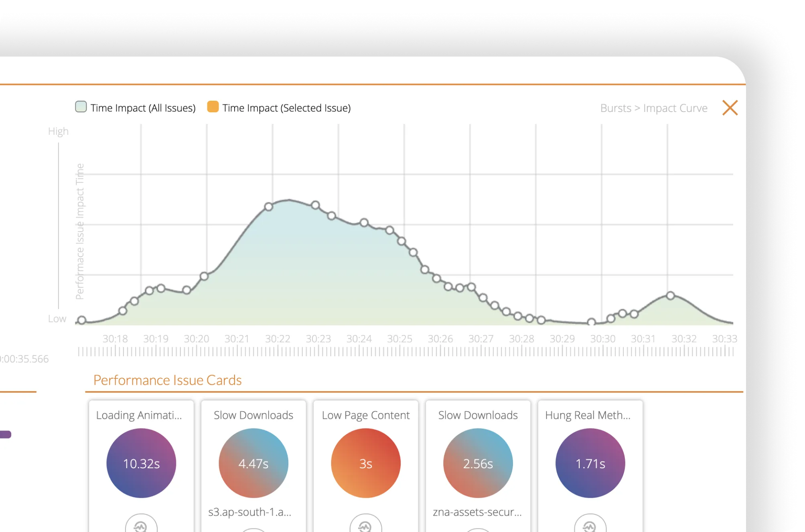Click the 10.32s Loading Animation circle
This screenshot has height=532, width=805.
pyautogui.click(x=141, y=463)
